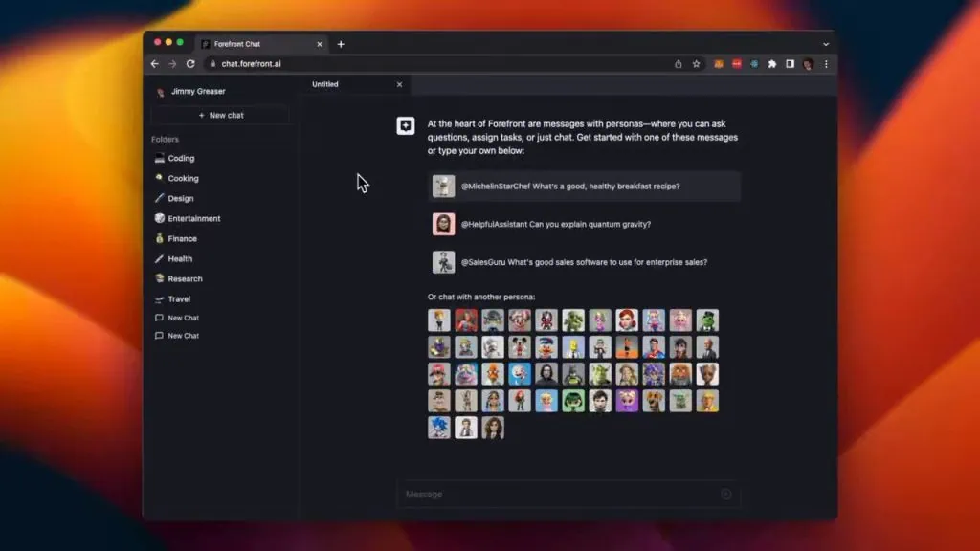The width and height of the screenshot is (980, 551).
Task: Click the Forefront logo beside the welcome message
Action: (405, 125)
